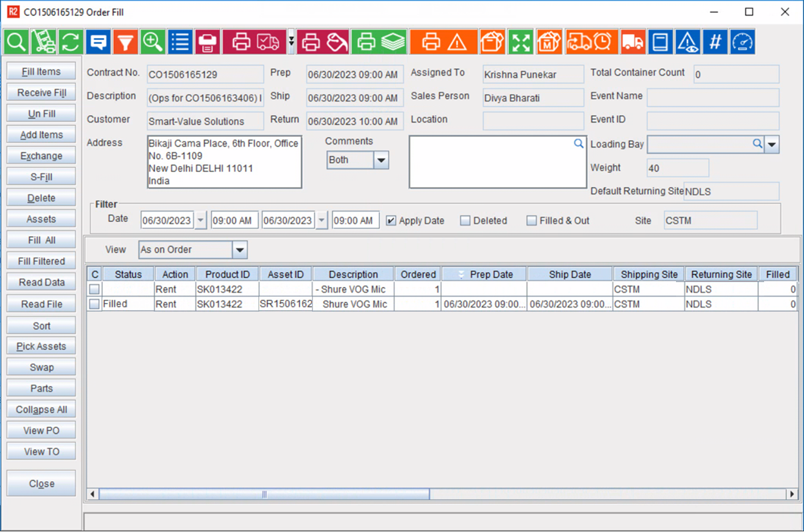Expand the View As on Order dropdown
Viewport: 804px width, 532px height.
(x=239, y=250)
